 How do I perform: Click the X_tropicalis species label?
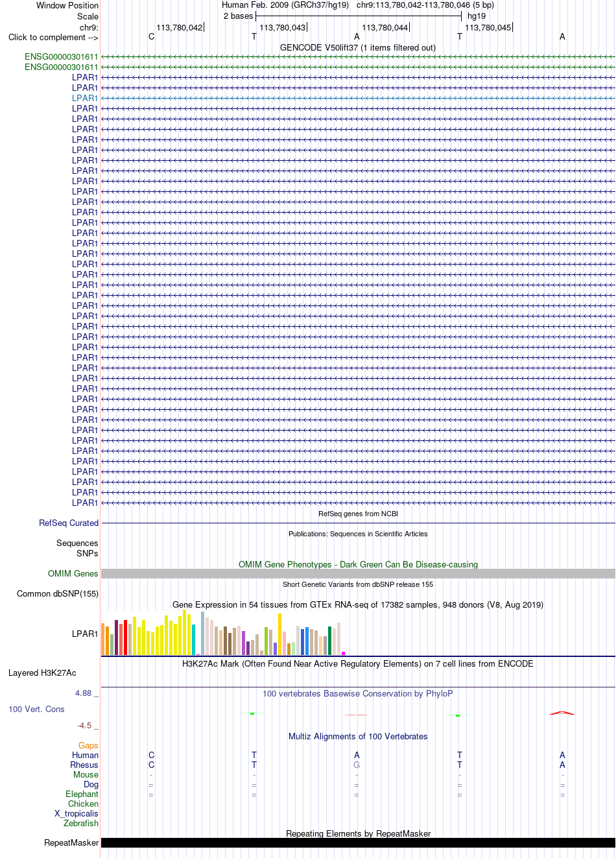coord(77,814)
